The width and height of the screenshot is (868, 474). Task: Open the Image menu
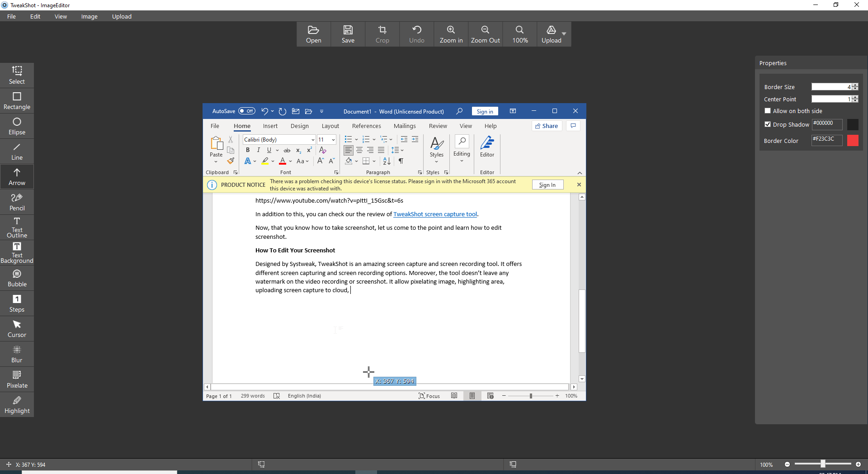89,16
